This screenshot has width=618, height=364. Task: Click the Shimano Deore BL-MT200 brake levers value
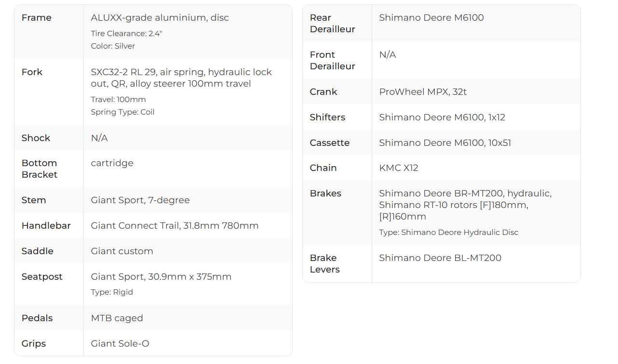pos(440,258)
